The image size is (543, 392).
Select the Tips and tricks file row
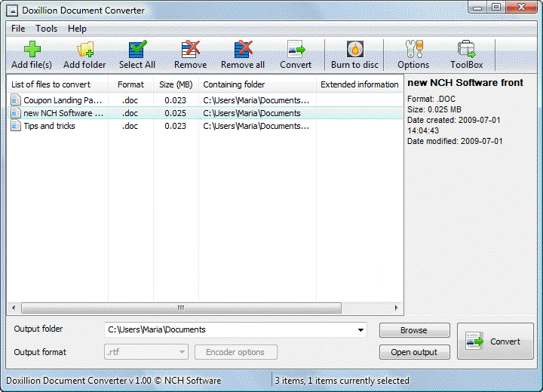point(205,126)
